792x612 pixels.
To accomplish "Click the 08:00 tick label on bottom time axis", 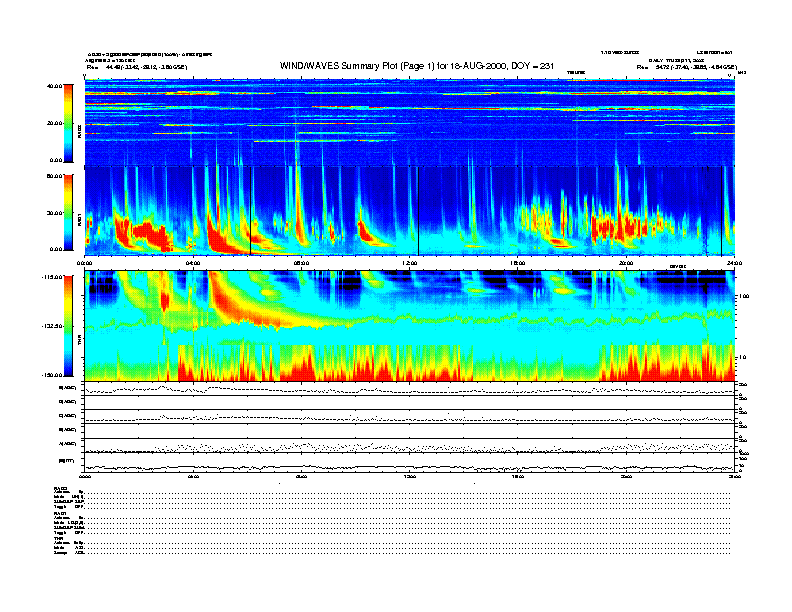I will tap(301, 476).
